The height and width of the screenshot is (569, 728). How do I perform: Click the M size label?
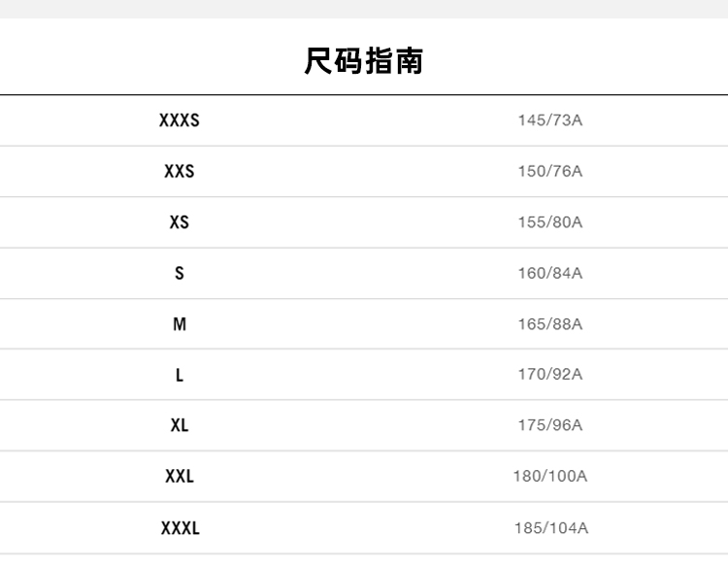pos(180,324)
